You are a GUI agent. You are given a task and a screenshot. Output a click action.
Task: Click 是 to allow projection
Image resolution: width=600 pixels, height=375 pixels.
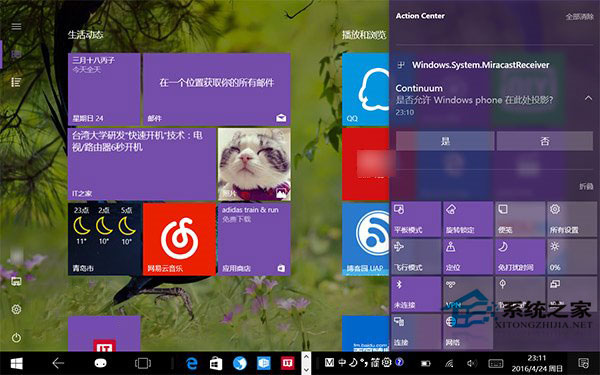(x=445, y=141)
